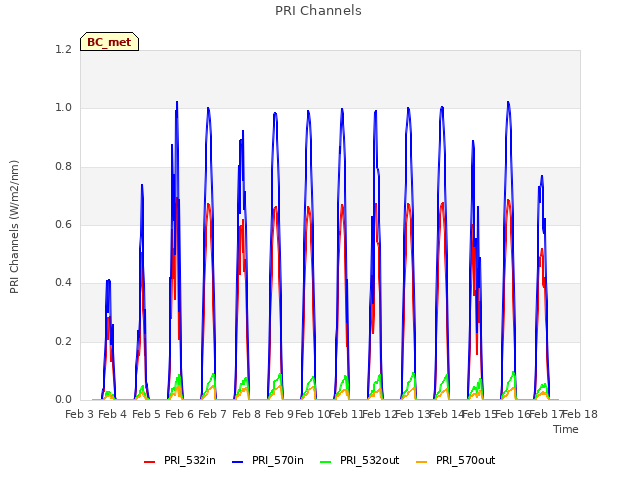The height and width of the screenshot is (480, 640).
Task: Click the Feb 9 x-axis tick label
Action: tap(279, 414)
